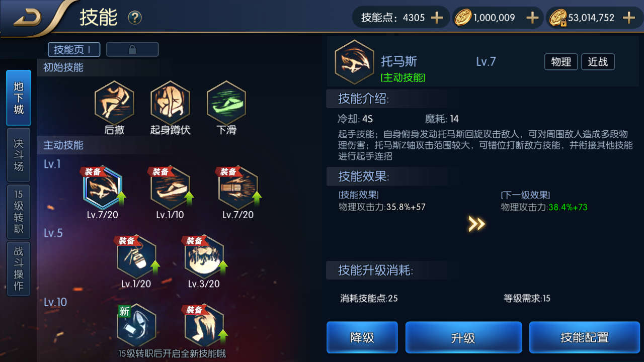This screenshot has width=644, height=362.
Task: Choose the Lv.1/10 active skill icon
Action: coord(170,188)
